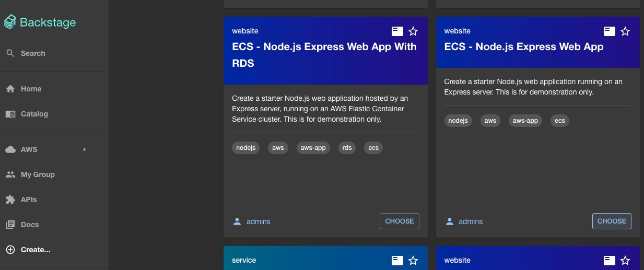
Task: Click the Backstage logo
Action: click(x=40, y=22)
